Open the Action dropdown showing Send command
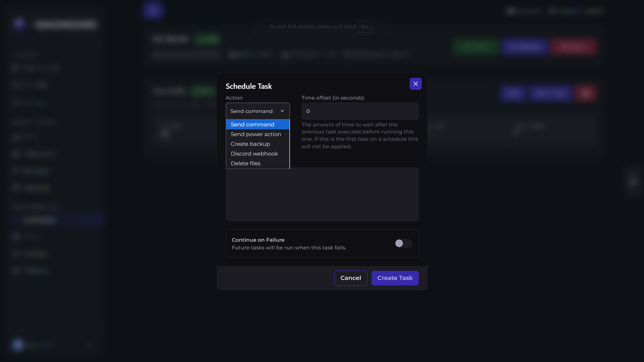The height and width of the screenshot is (362, 644). tap(258, 111)
